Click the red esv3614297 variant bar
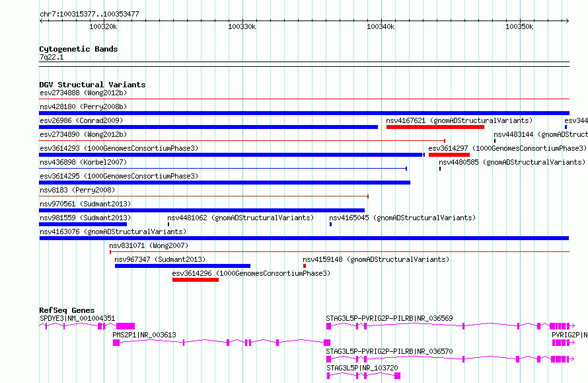This screenshot has height=383, width=588. click(x=449, y=155)
